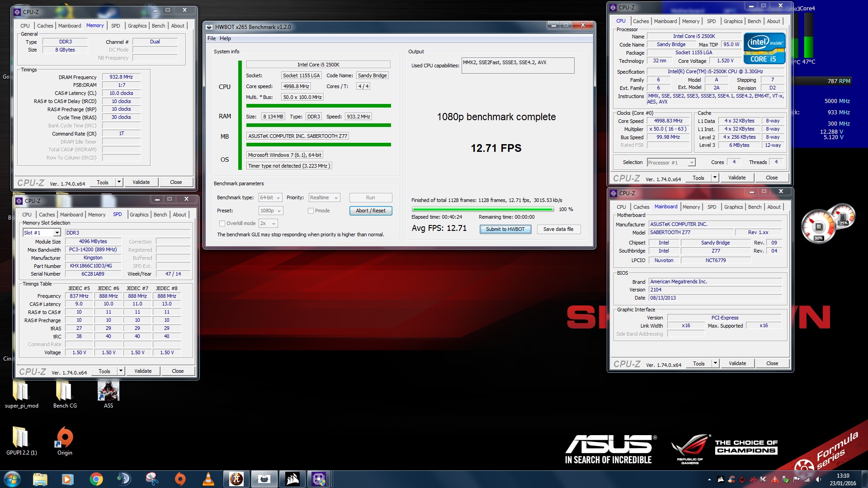Open the Windows Start menu orb
Image resolution: width=868 pixels, height=488 pixels.
coord(12,479)
